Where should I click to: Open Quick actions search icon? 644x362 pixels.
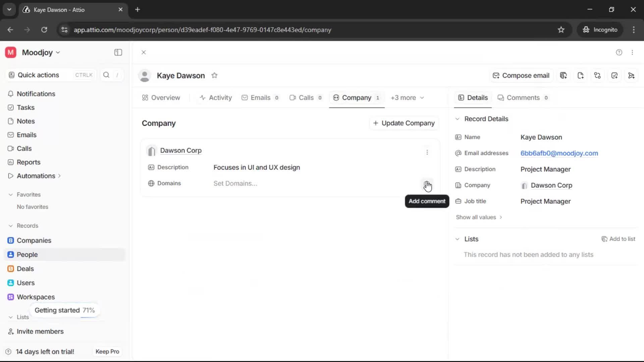(106, 75)
